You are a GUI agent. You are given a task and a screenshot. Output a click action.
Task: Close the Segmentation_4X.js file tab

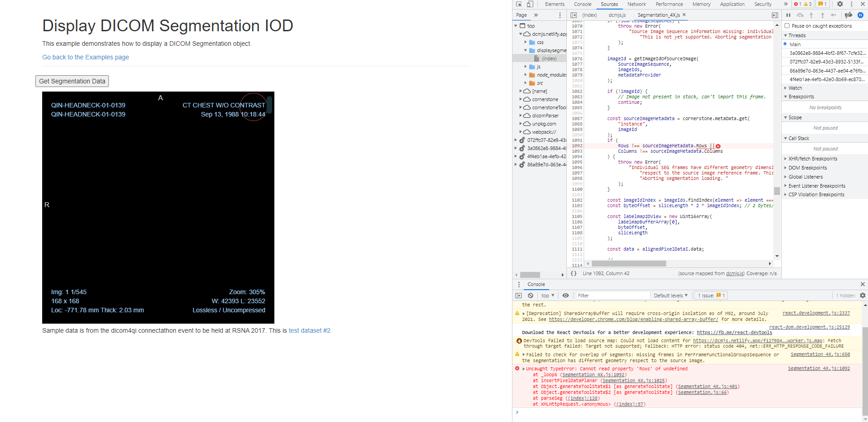coord(684,15)
